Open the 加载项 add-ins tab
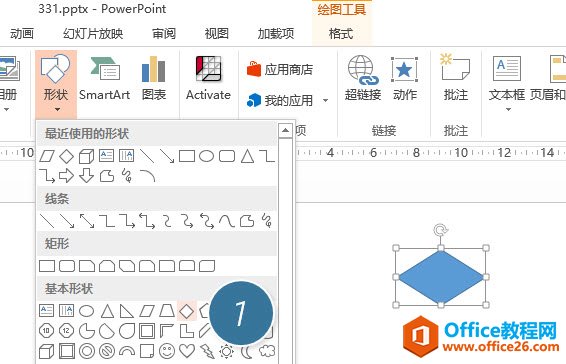Screen dimensions: 566x364 (x=276, y=34)
